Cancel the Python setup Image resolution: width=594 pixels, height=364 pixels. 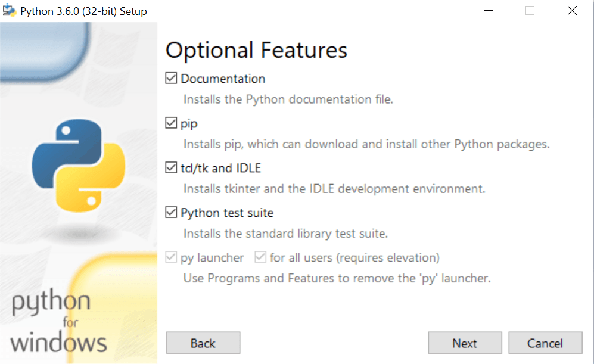[x=546, y=343]
